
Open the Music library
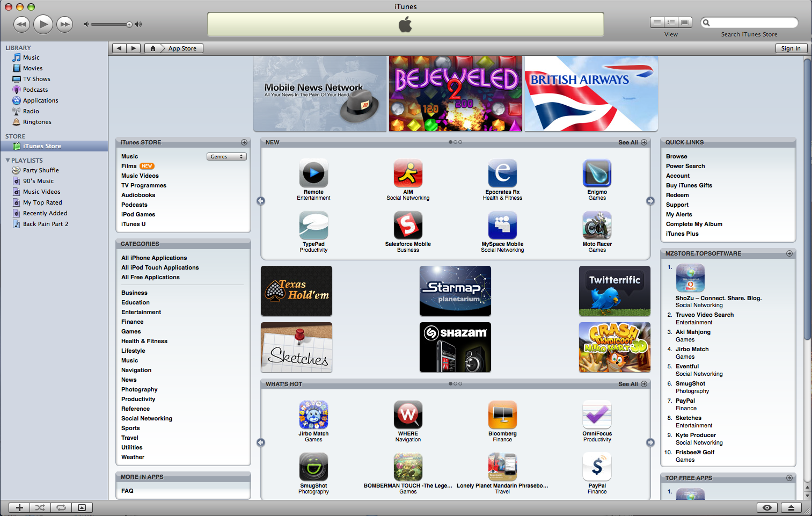(31, 57)
